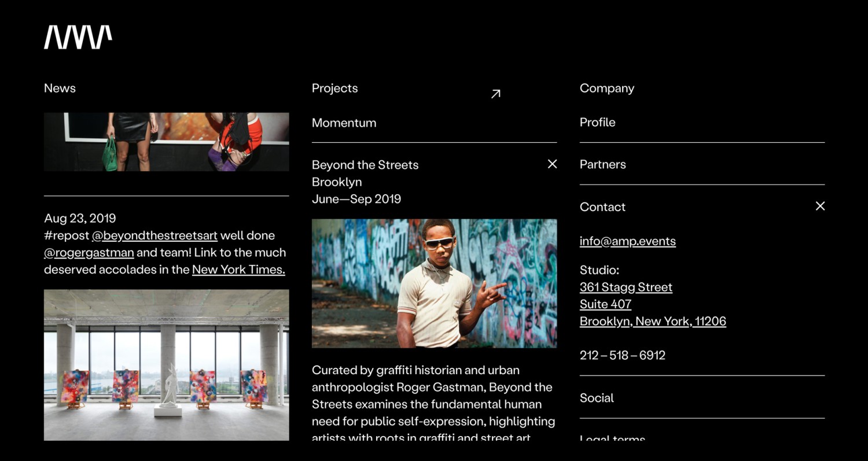868x461 pixels.
Task: Click the diagonal arrow icon beside Projects
Action: coord(495,94)
